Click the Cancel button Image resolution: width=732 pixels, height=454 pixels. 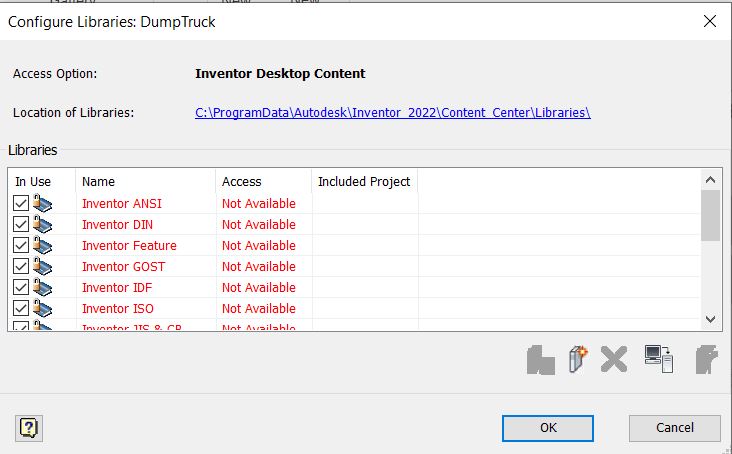tap(675, 428)
